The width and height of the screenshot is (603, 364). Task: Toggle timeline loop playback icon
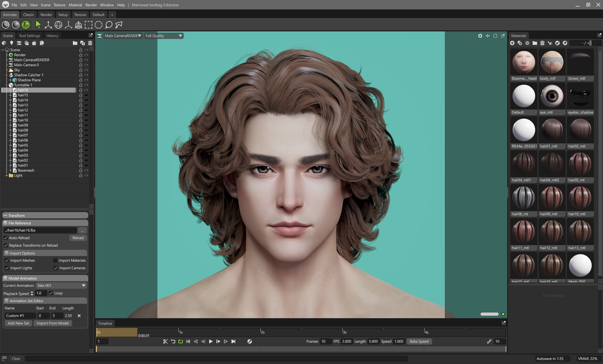181,341
